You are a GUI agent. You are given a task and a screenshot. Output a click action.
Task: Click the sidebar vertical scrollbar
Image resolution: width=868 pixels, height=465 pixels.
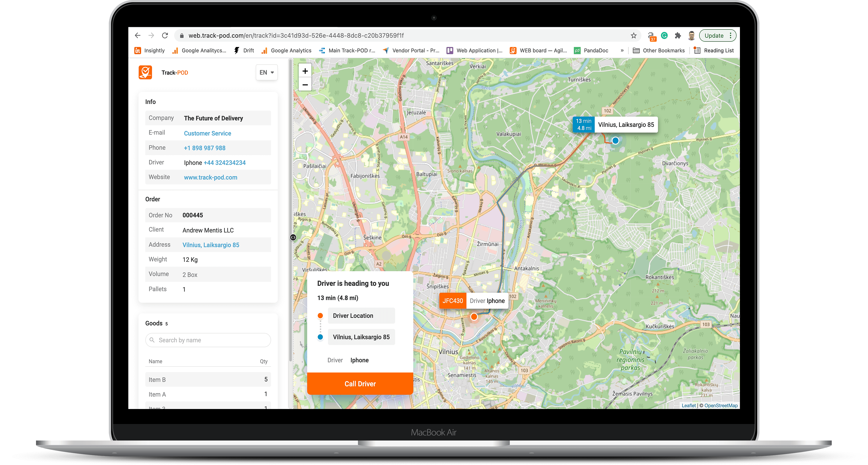point(290,210)
